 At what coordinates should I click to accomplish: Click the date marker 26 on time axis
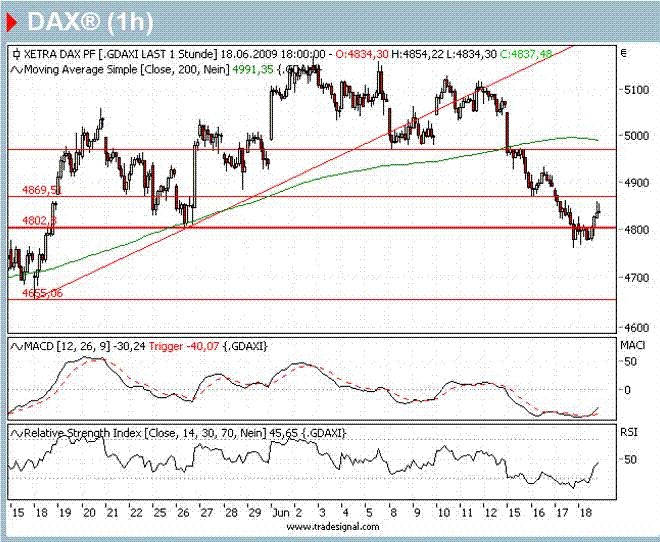pyautogui.click(x=183, y=513)
